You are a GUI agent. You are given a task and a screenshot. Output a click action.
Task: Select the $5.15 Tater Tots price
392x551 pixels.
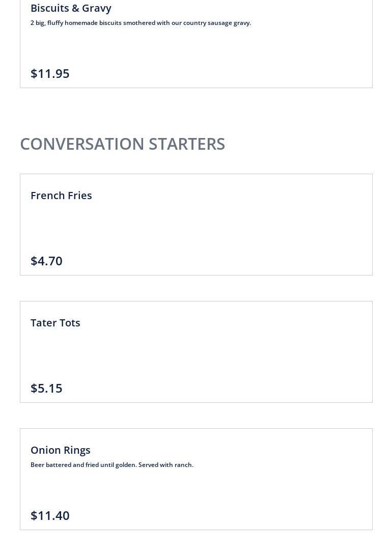tap(46, 388)
